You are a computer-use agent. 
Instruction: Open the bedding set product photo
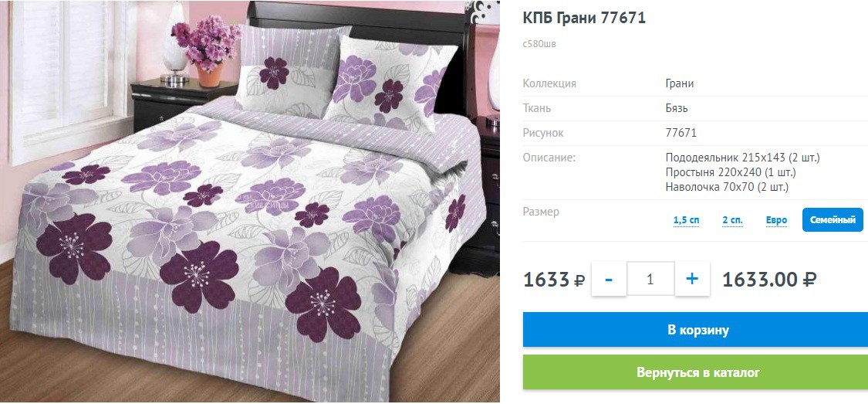click(x=250, y=201)
